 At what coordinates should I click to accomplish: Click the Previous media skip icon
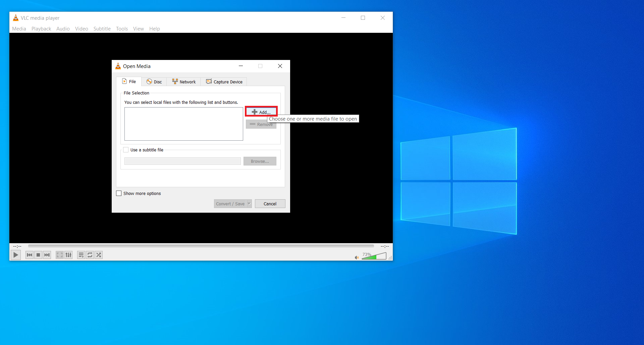(x=30, y=255)
